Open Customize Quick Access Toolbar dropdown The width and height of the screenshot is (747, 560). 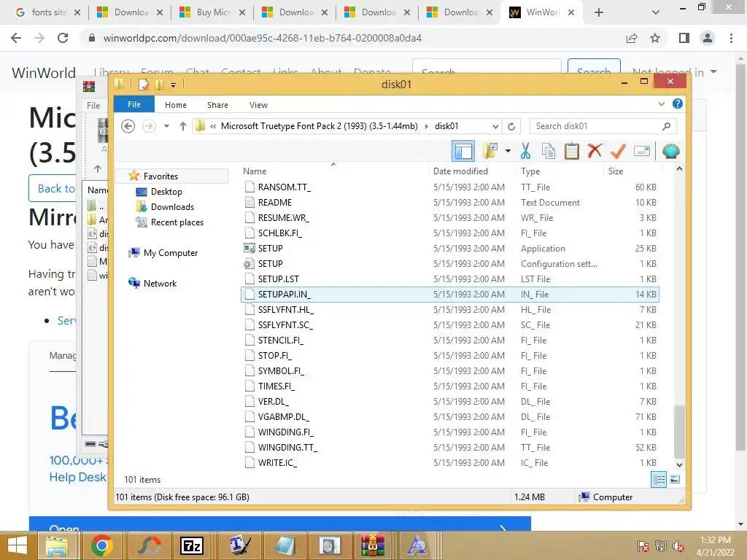coord(173,85)
